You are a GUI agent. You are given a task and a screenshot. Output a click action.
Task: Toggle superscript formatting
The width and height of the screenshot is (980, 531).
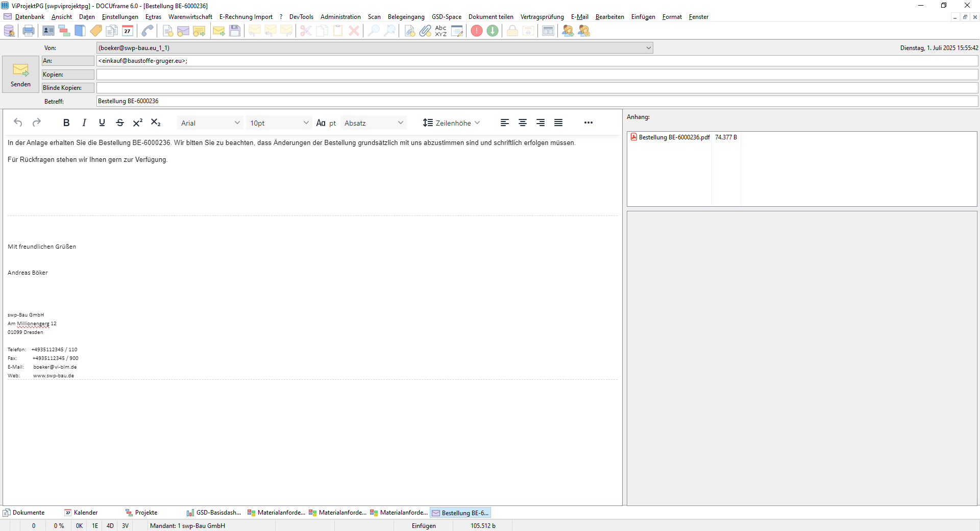tap(138, 123)
